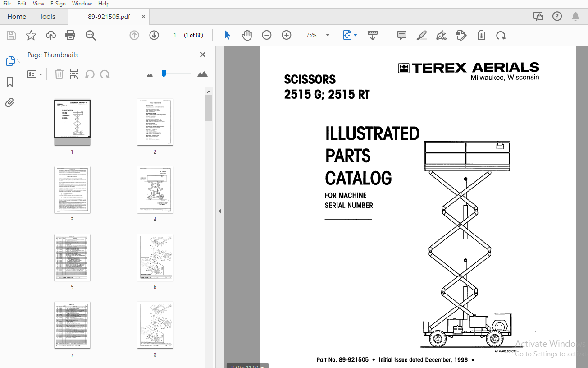Select page 8 thumbnail
588x368 pixels.
pos(155,325)
